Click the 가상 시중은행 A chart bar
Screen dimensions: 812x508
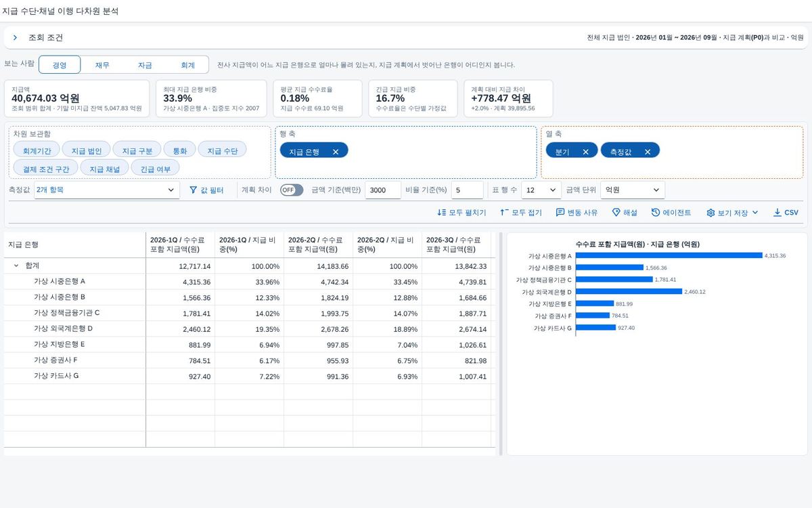click(669, 255)
